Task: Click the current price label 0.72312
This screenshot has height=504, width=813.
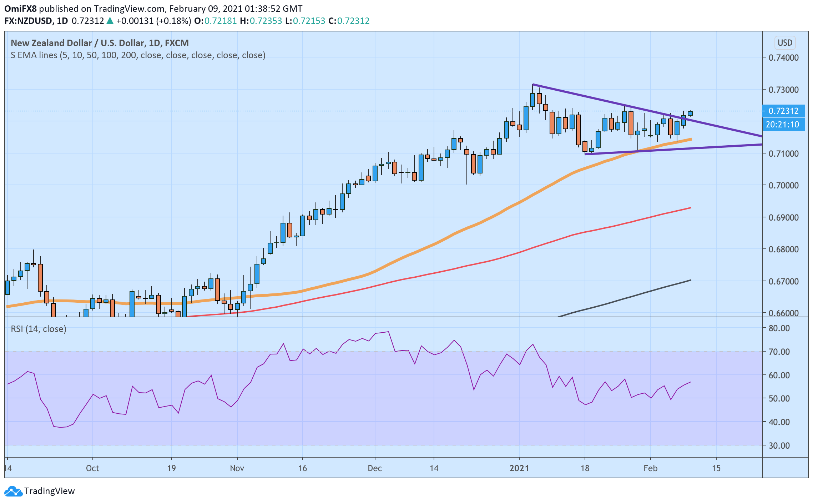Action: [783, 111]
